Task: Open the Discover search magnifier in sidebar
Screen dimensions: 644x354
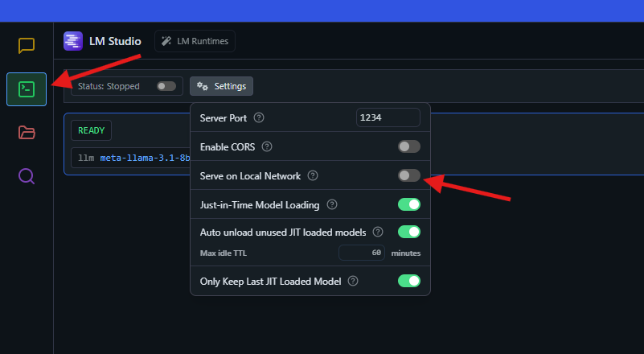Action: click(x=27, y=176)
